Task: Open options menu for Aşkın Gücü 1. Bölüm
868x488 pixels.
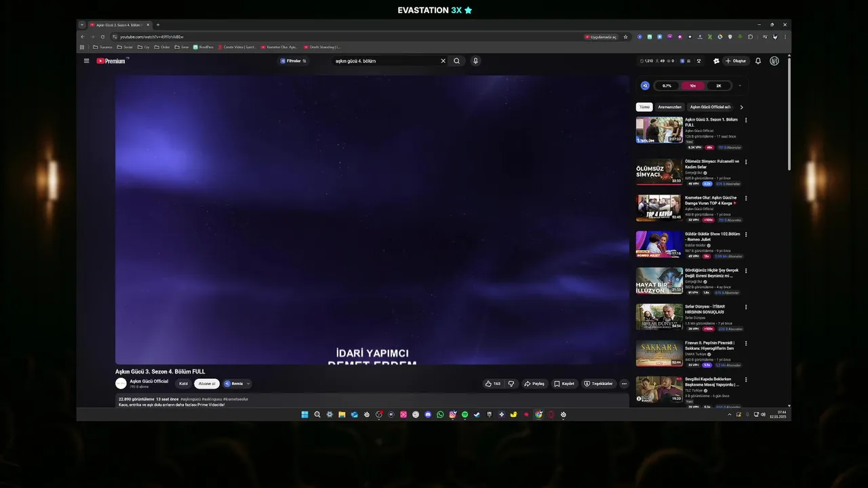Action: click(746, 120)
